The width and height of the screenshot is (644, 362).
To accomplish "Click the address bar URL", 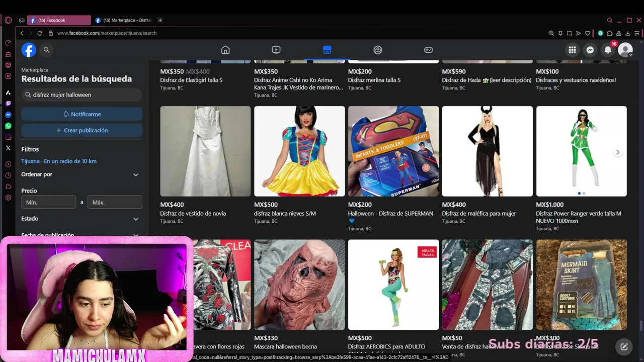I will [107, 33].
